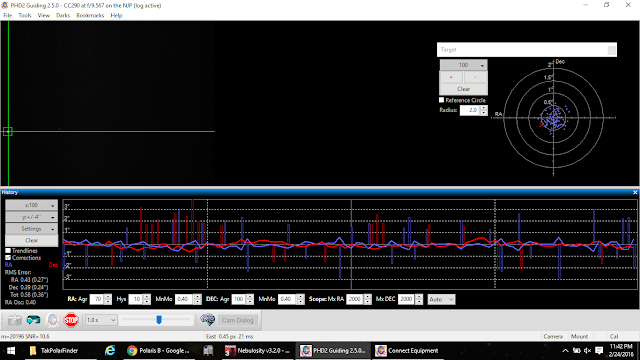The image size is (640, 360).
Task: Click the red STOP icon
Action: (71, 320)
